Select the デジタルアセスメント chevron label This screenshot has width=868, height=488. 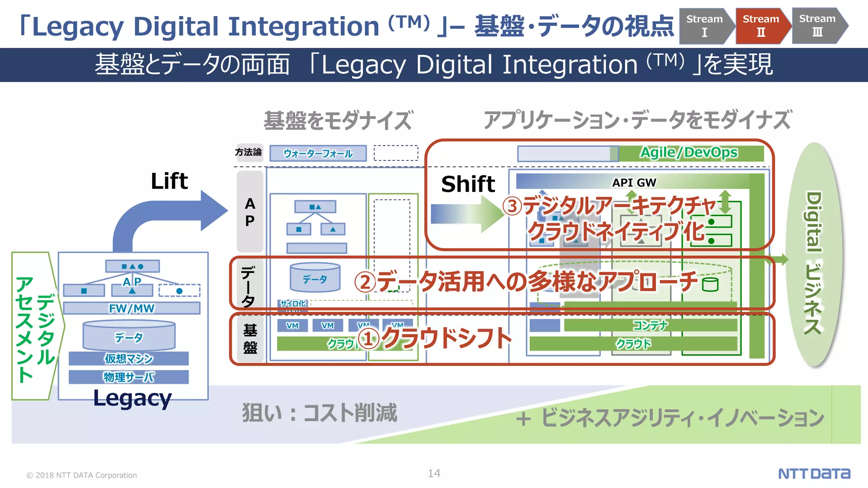click(x=35, y=326)
